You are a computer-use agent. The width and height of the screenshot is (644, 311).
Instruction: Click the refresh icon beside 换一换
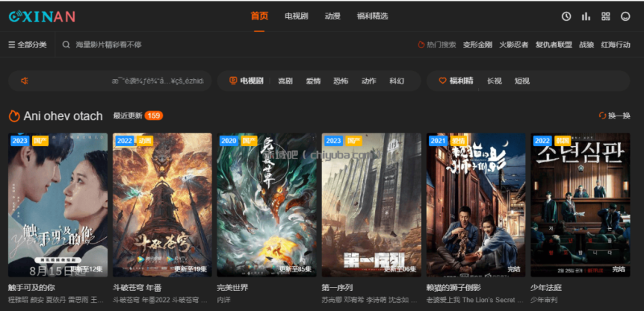(602, 116)
